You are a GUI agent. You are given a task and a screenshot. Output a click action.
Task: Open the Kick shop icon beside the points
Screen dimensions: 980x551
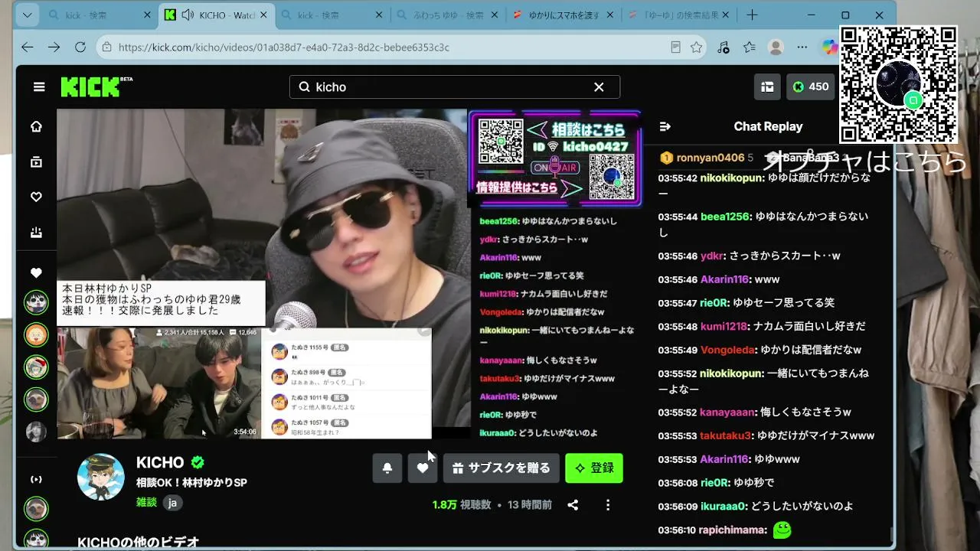tap(767, 87)
